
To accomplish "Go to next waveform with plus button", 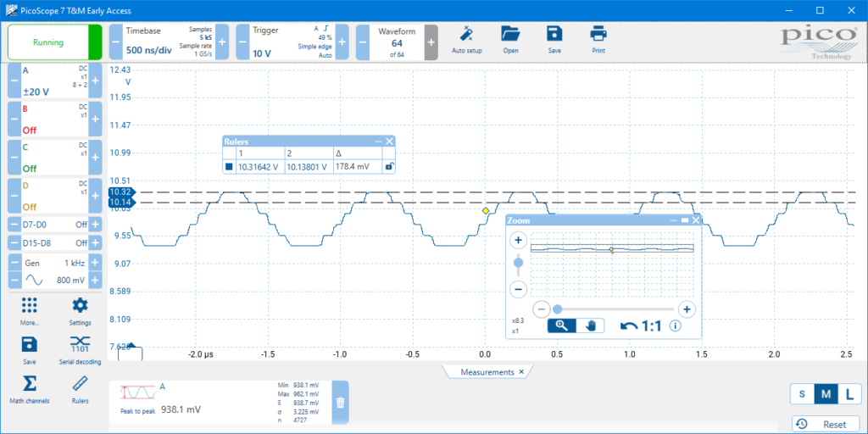I will (x=431, y=42).
